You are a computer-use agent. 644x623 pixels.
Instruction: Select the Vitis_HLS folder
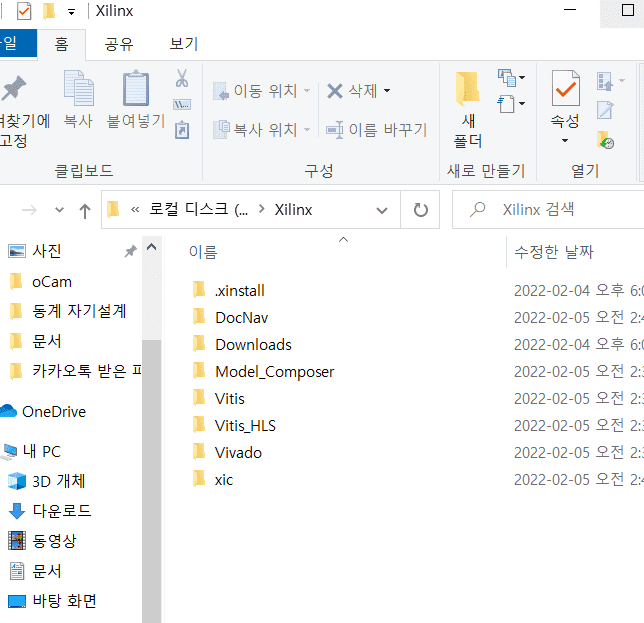tap(245, 426)
